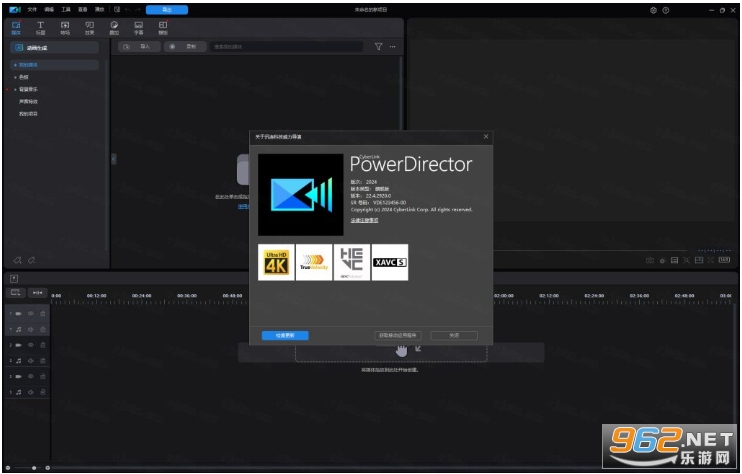Lock video track 2
The image size is (742, 474).
coord(43,345)
